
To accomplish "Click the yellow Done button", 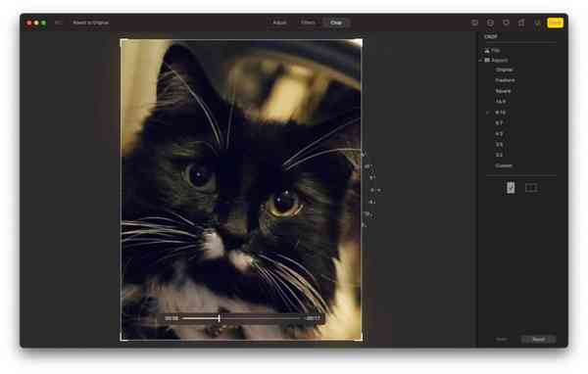I will (x=555, y=23).
